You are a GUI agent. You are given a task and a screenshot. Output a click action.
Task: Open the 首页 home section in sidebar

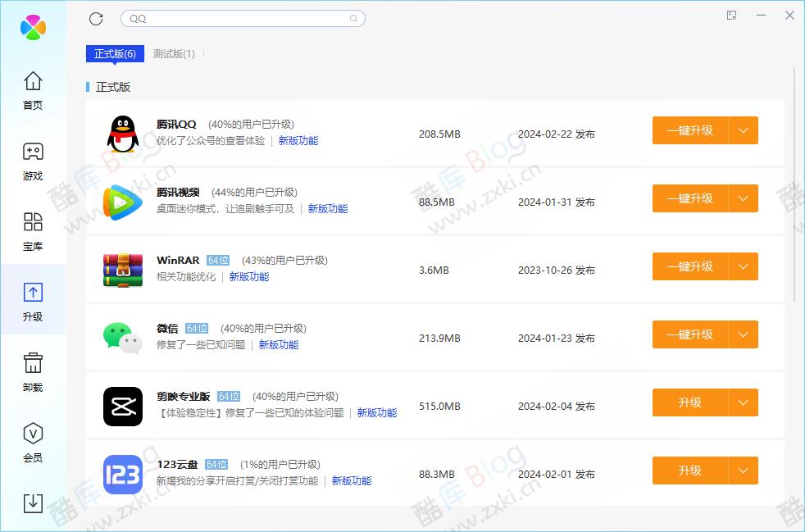pos(32,90)
